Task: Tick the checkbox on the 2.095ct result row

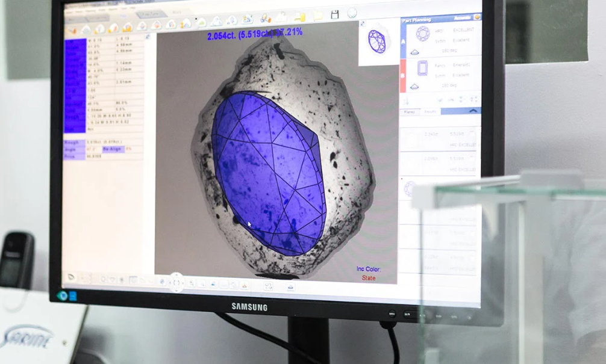Action: [x=472, y=158]
